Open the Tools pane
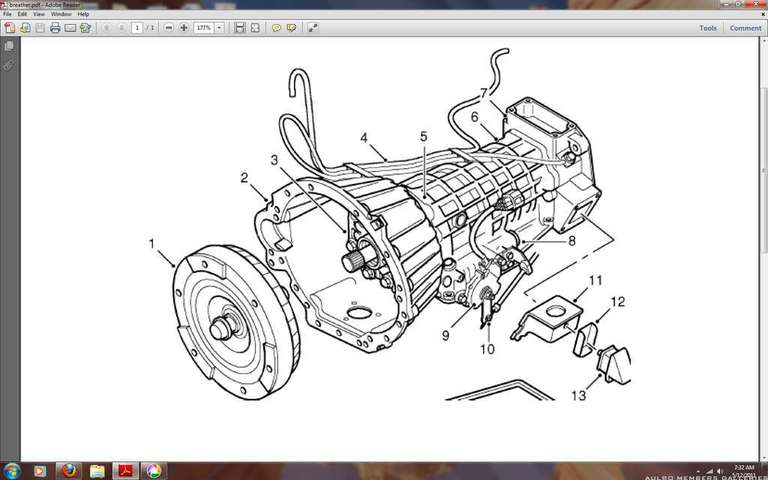768x480 pixels. pyautogui.click(x=707, y=28)
